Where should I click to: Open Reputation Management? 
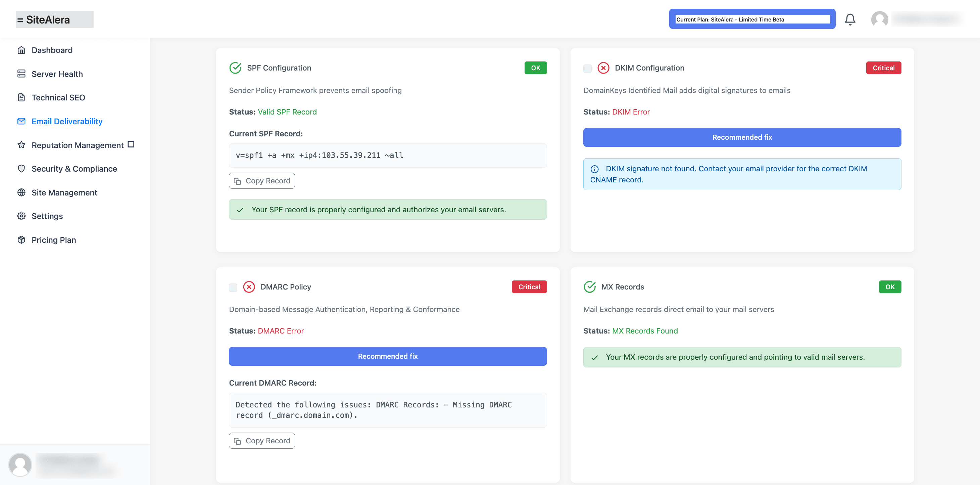pyautogui.click(x=77, y=145)
